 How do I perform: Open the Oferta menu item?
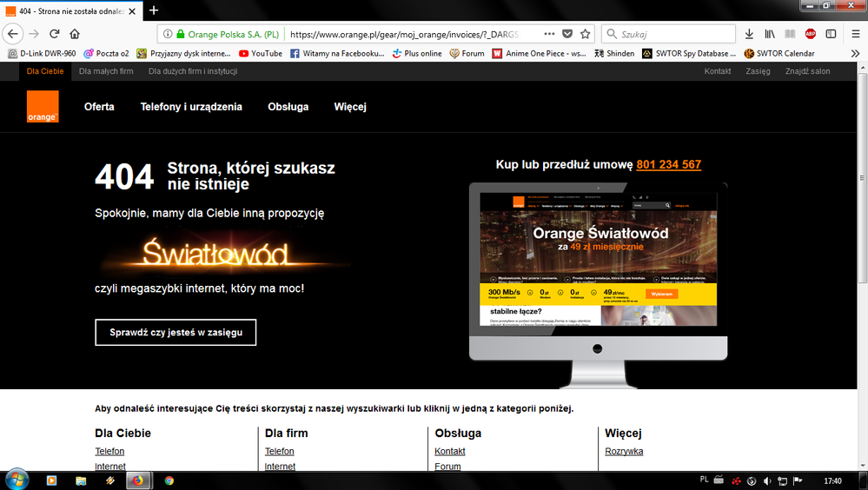pyautogui.click(x=99, y=107)
